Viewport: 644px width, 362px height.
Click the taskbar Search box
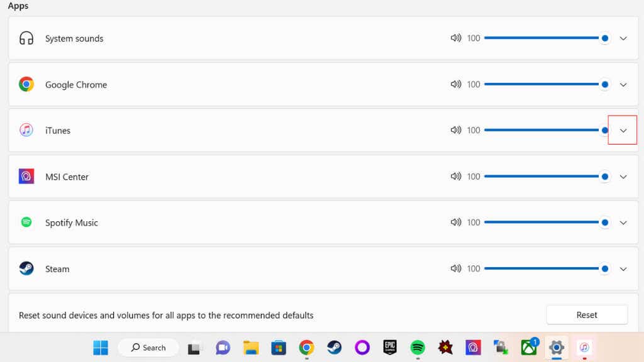(148, 348)
